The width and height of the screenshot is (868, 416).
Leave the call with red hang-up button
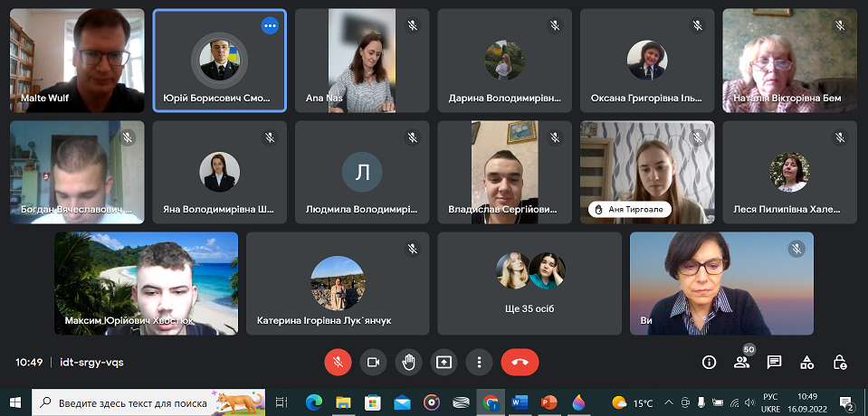click(520, 362)
